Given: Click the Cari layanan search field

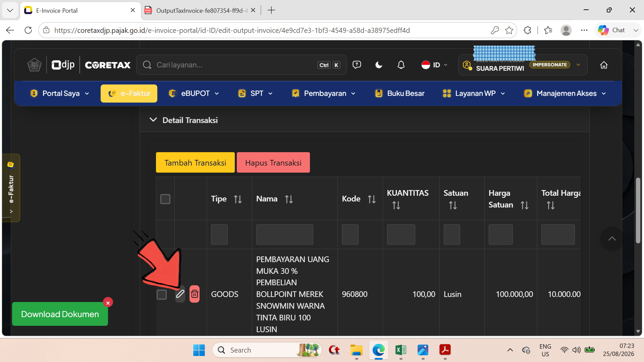Looking at the screenshot, I should [241, 65].
